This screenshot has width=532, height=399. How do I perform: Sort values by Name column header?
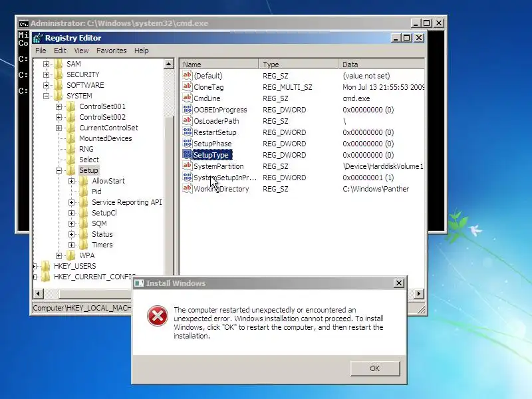coord(219,64)
